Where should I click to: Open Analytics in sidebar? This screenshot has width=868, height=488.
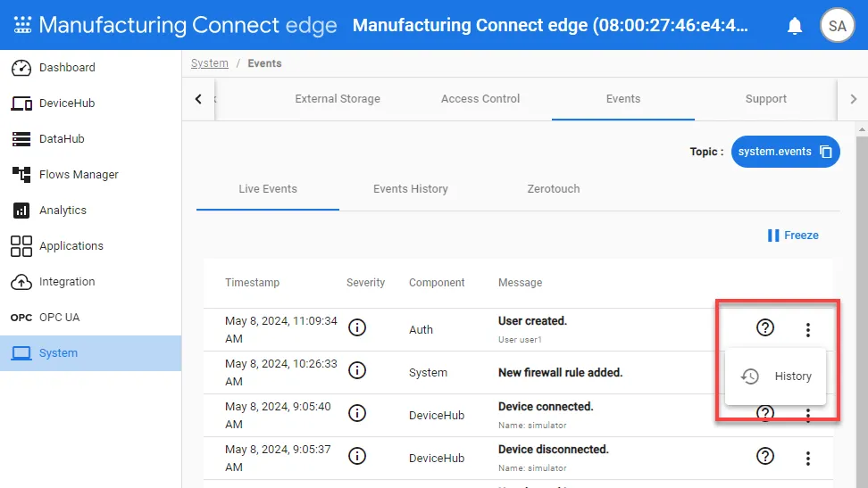(91, 211)
